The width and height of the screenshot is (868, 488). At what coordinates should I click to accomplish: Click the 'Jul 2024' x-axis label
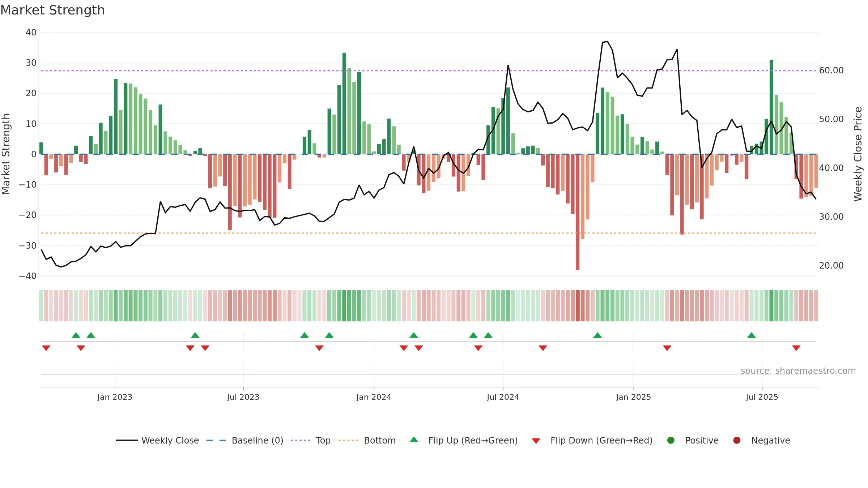pyautogui.click(x=503, y=397)
